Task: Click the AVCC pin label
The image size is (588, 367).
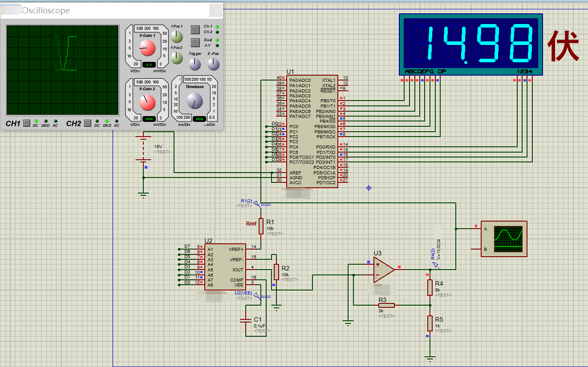Action: tap(296, 183)
